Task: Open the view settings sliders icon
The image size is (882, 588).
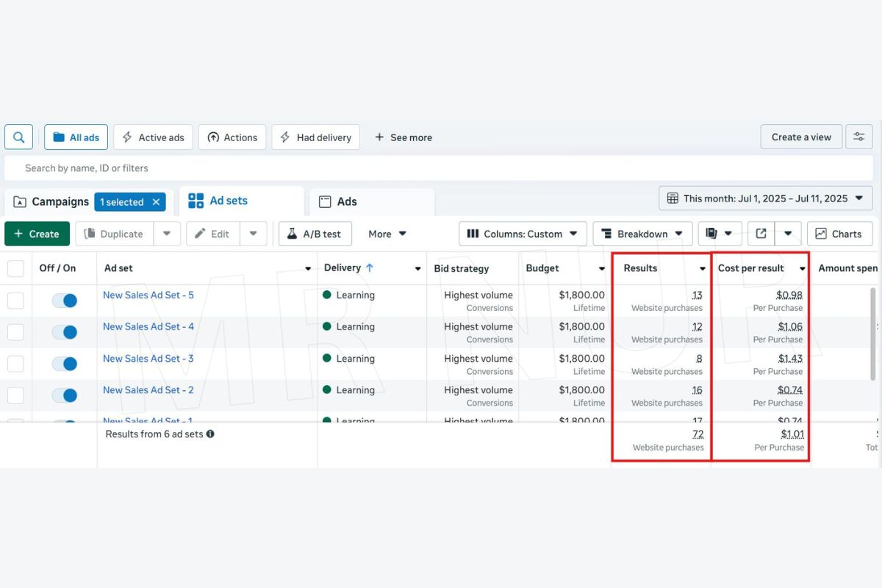Action: (858, 137)
